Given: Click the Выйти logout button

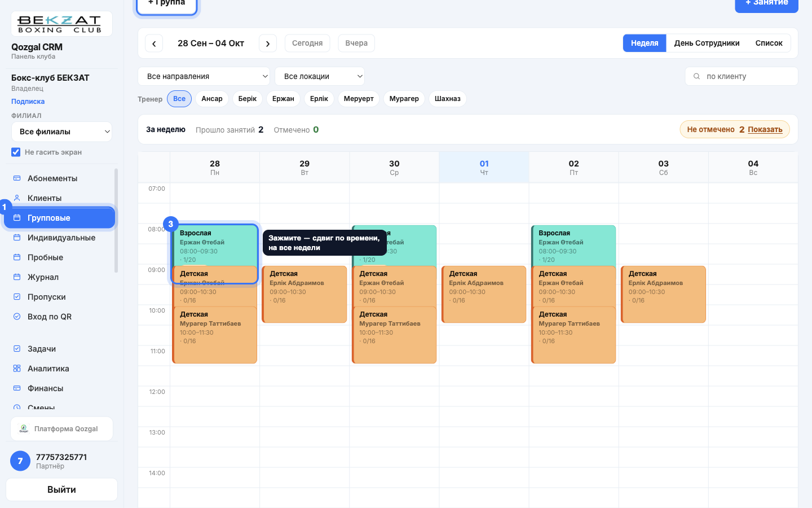Looking at the screenshot, I should [x=61, y=489].
